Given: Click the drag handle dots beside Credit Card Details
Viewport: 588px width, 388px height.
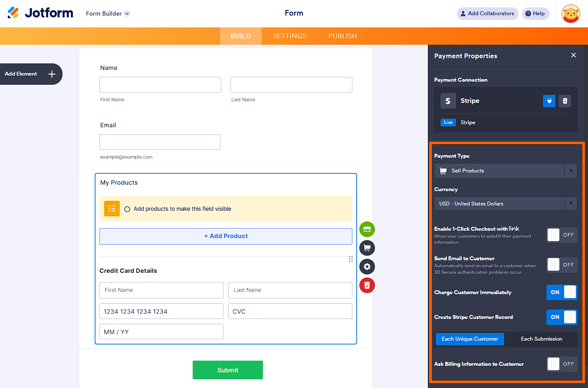Looking at the screenshot, I should [x=351, y=259].
